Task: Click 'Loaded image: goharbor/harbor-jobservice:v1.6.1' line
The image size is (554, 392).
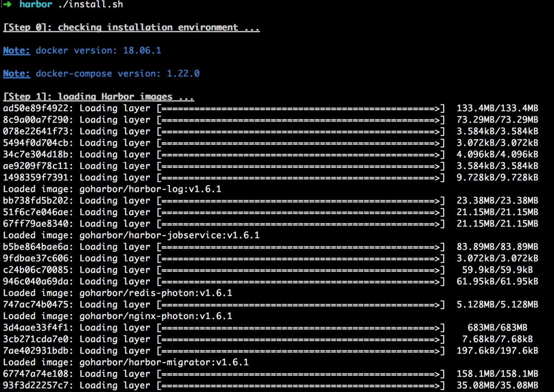Action: click(131, 235)
